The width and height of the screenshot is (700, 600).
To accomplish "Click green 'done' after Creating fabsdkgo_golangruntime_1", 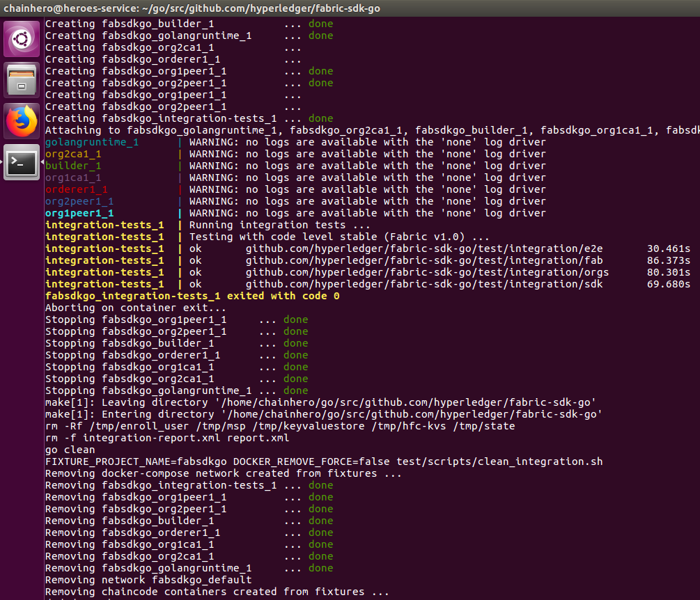I will pyautogui.click(x=320, y=35).
